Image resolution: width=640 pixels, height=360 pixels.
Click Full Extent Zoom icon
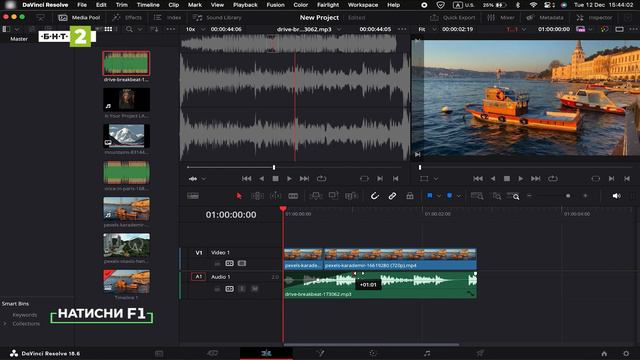click(x=477, y=196)
